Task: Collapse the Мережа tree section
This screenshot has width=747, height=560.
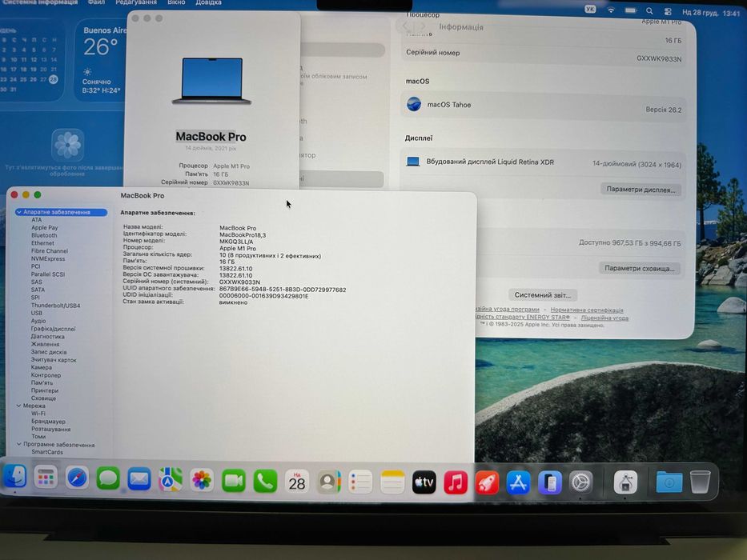Action: pos(18,406)
